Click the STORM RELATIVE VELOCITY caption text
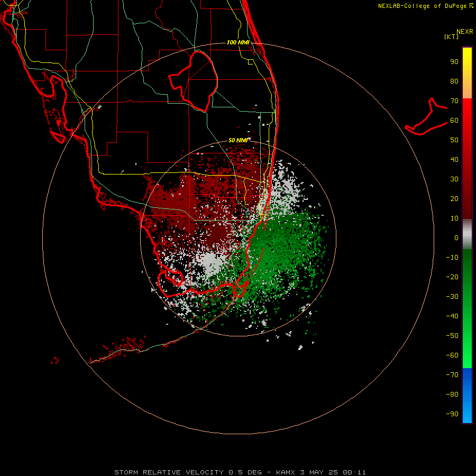The height and width of the screenshot is (476, 476). tap(169, 472)
